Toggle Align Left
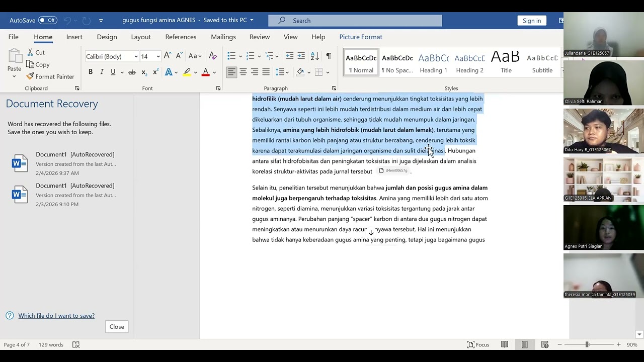This screenshot has height=362, width=644. (231, 72)
